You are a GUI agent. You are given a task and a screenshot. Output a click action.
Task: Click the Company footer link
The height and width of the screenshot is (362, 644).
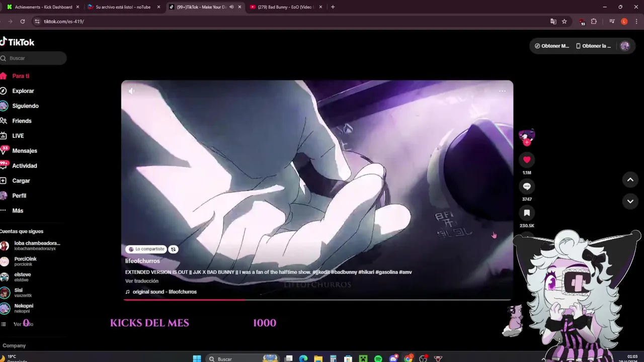tap(14, 345)
